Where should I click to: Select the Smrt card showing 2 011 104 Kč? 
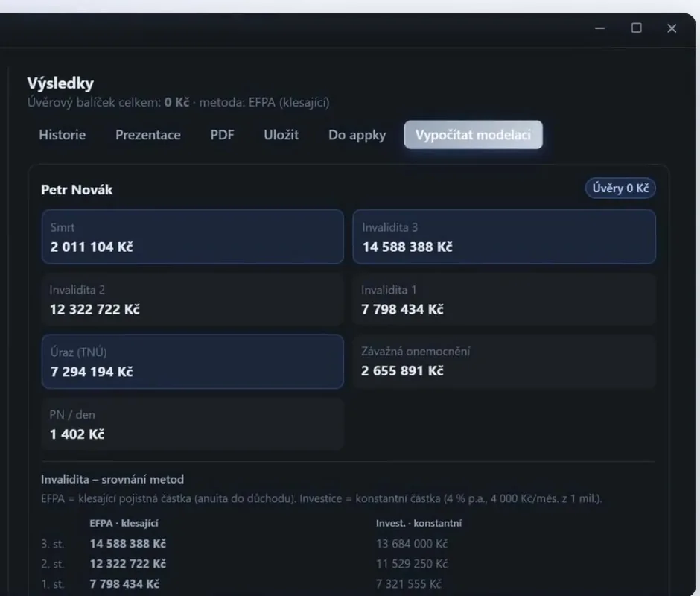(192, 237)
